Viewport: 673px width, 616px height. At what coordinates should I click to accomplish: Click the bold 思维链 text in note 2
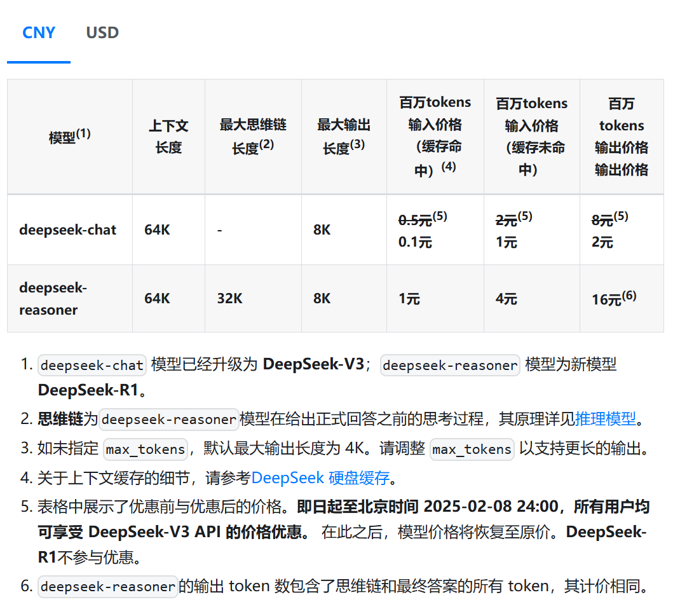[x=60, y=418]
